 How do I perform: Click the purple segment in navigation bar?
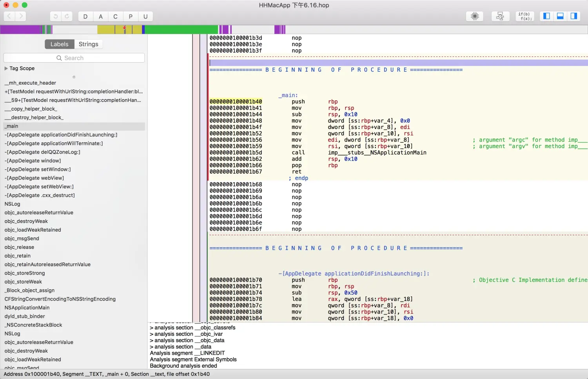tap(20, 29)
